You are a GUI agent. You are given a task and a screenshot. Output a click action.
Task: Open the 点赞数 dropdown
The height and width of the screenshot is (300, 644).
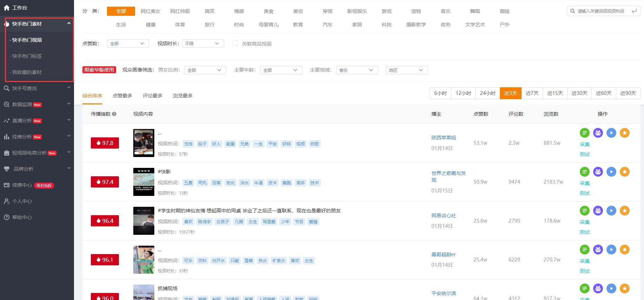point(128,43)
